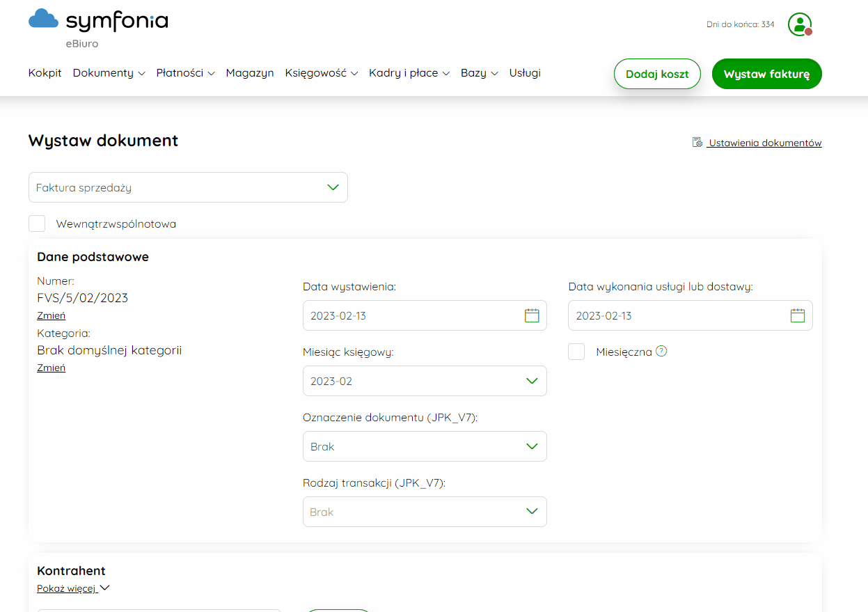This screenshot has width=868, height=612.
Task: Expand the Miesiąc księgowy dropdown
Action: (x=425, y=381)
